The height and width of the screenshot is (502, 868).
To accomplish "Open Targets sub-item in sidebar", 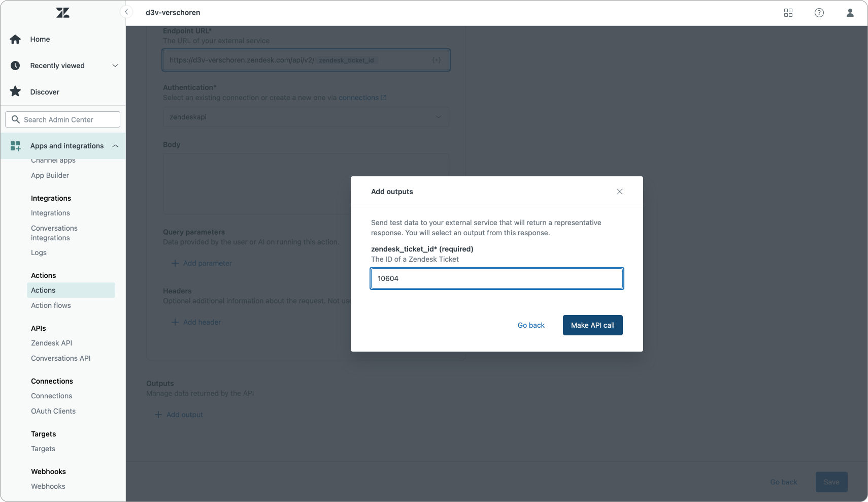I will click(x=43, y=449).
